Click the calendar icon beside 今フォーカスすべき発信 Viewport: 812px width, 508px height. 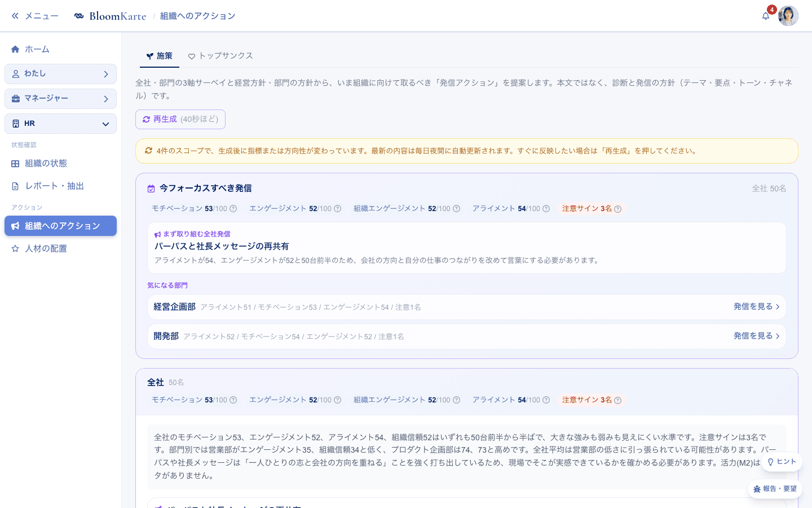click(151, 189)
